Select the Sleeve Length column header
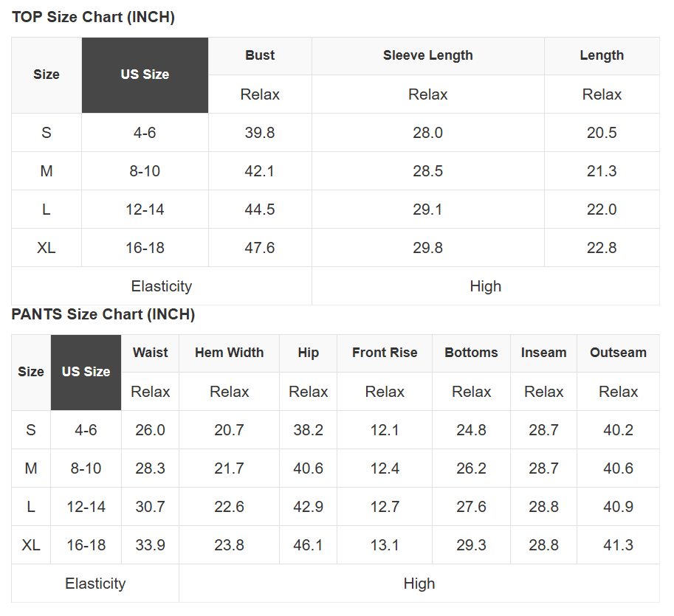Screen dimensions: 674x616 pyautogui.click(x=427, y=55)
